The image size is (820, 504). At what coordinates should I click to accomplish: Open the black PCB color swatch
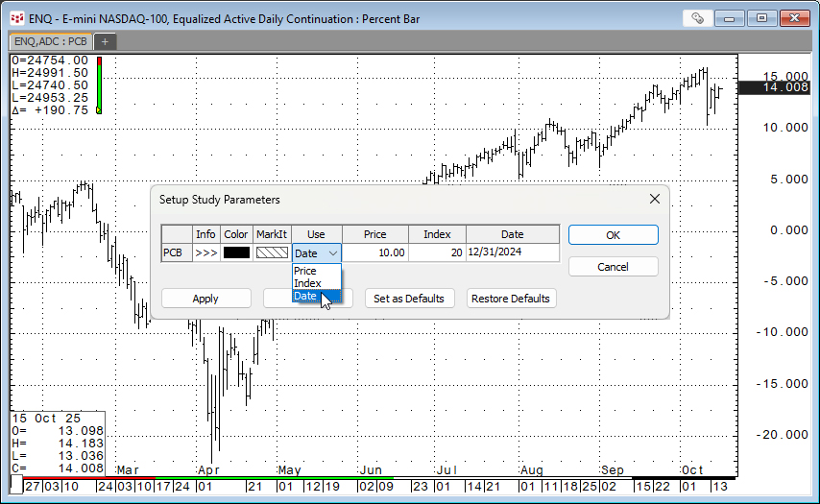point(236,253)
